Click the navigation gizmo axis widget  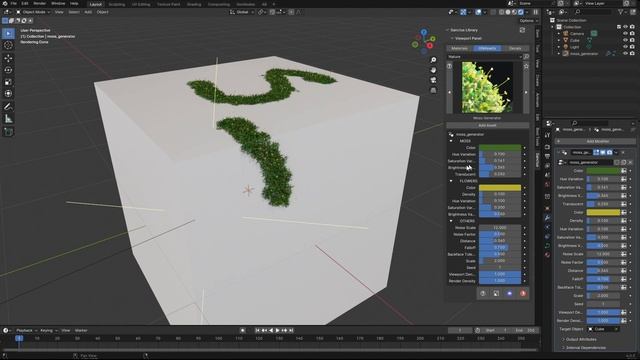(x=424, y=41)
